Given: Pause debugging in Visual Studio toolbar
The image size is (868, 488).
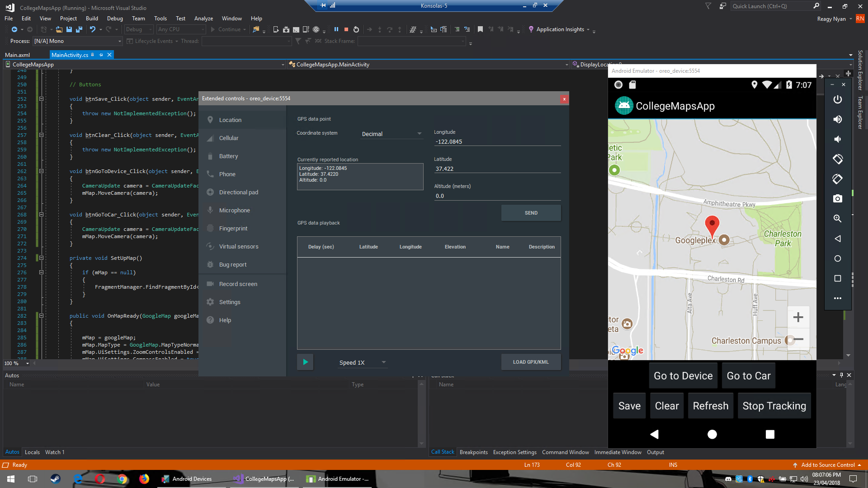Looking at the screenshot, I should tap(336, 29).
